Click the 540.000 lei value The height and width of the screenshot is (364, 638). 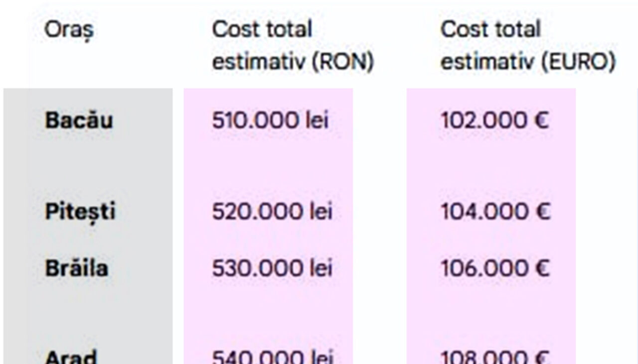[272, 358]
